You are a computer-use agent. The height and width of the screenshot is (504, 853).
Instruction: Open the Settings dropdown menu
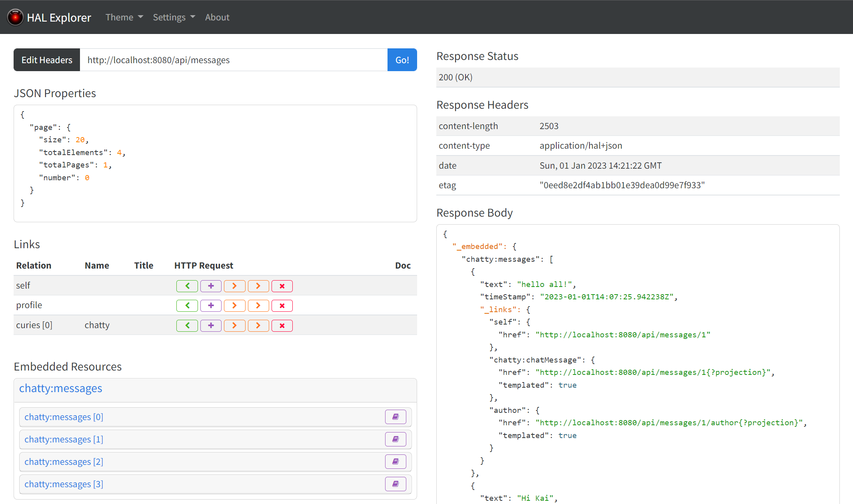(174, 17)
